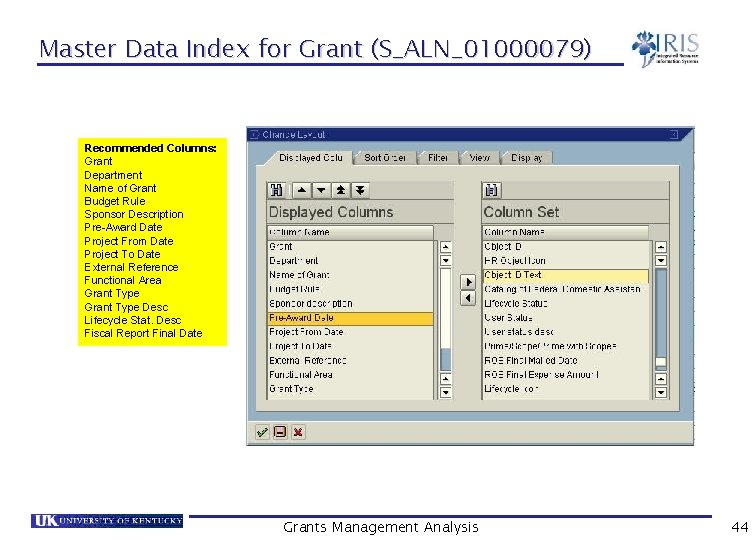This screenshot has height=540, width=756.
Task: Select highlighted Pre-Award Date row
Action: click(351, 318)
